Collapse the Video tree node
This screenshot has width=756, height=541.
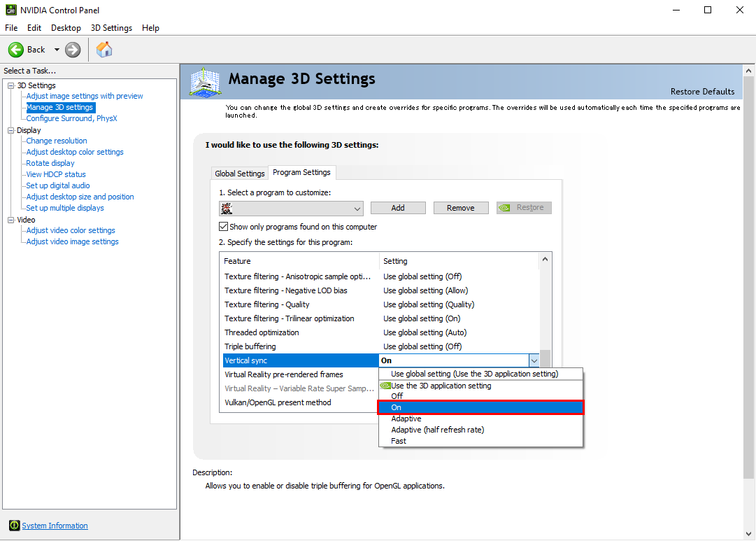click(x=10, y=220)
